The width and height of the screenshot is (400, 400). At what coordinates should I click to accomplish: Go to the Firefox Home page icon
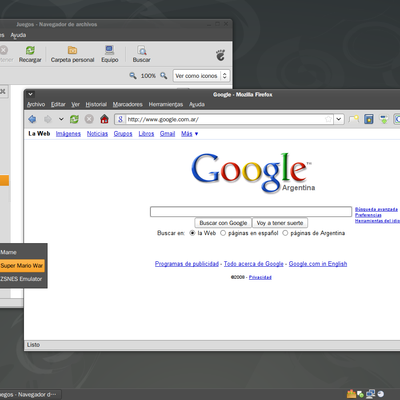click(x=104, y=119)
